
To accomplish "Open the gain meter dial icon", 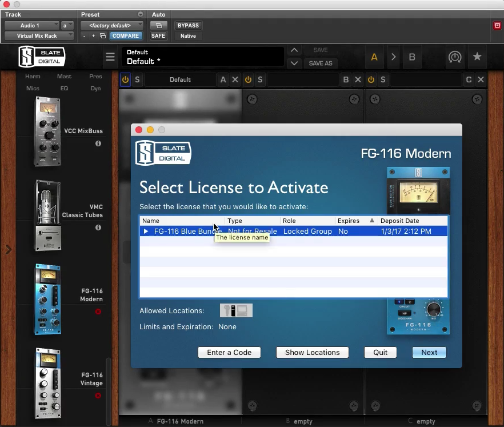I will (454, 57).
